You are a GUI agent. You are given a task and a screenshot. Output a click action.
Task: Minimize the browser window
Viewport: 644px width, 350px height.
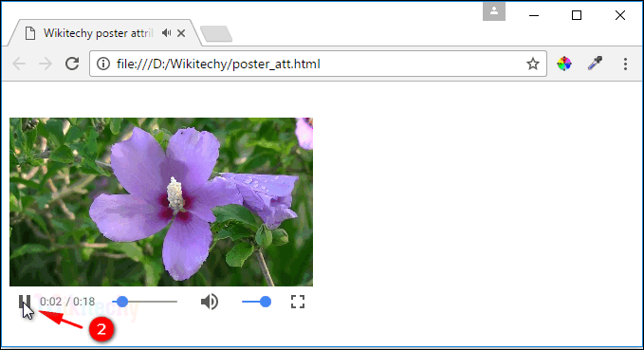(534, 15)
